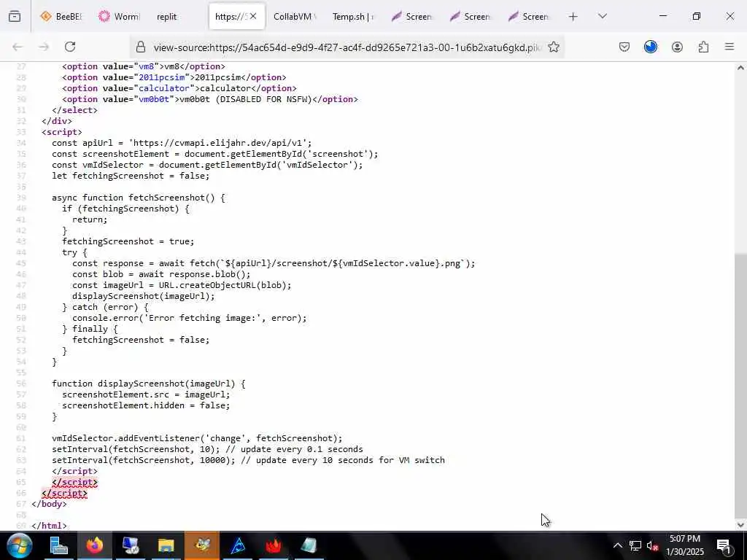The width and height of the screenshot is (747, 560).
Task: Click the </html> closing tag
Action: click(x=49, y=526)
